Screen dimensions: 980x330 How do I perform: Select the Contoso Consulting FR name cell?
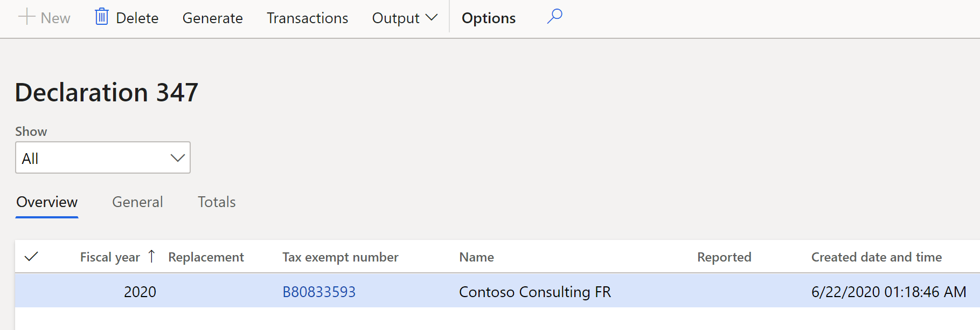click(x=535, y=292)
